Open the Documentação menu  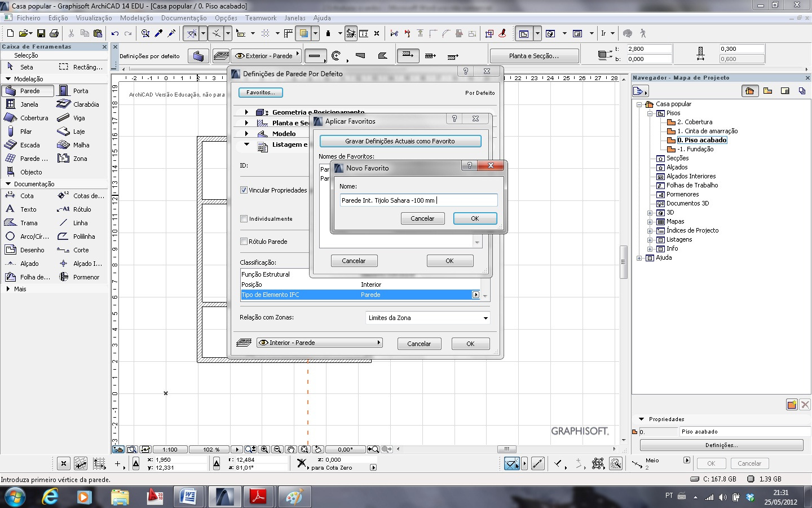pyautogui.click(x=184, y=18)
